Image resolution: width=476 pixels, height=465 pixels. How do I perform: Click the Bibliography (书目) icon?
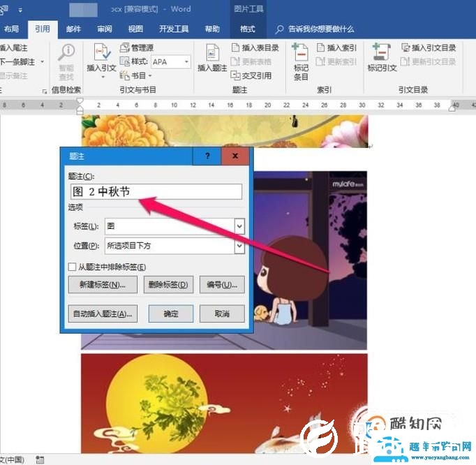(x=125, y=75)
